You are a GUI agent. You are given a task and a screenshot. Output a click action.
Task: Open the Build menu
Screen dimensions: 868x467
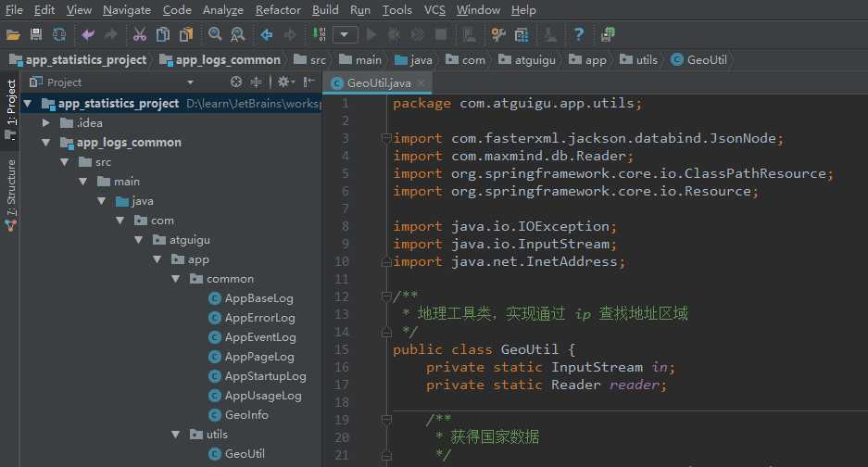pos(325,10)
